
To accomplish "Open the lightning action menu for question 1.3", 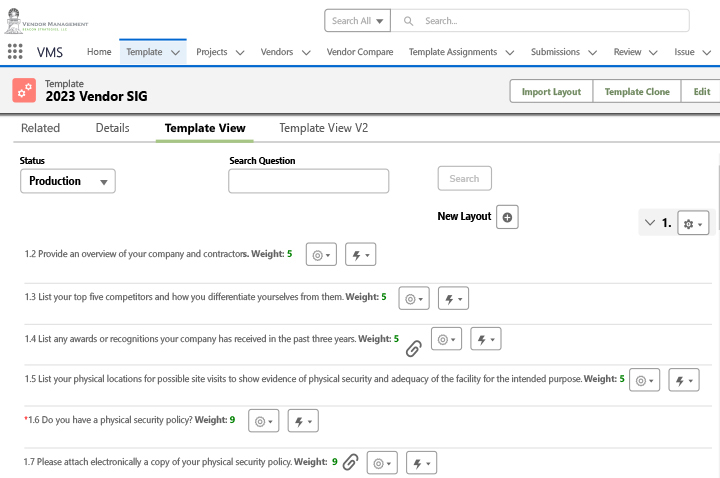I will pyautogui.click(x=453, y=298).
